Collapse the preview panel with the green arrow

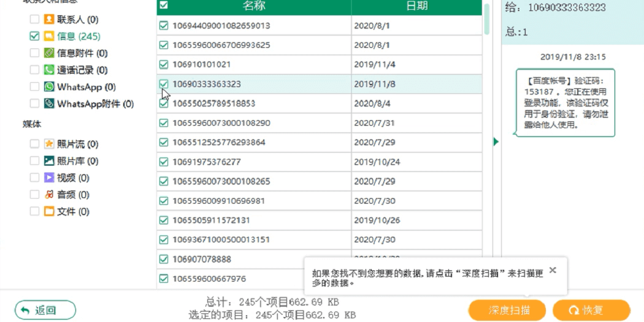(496, 142)
